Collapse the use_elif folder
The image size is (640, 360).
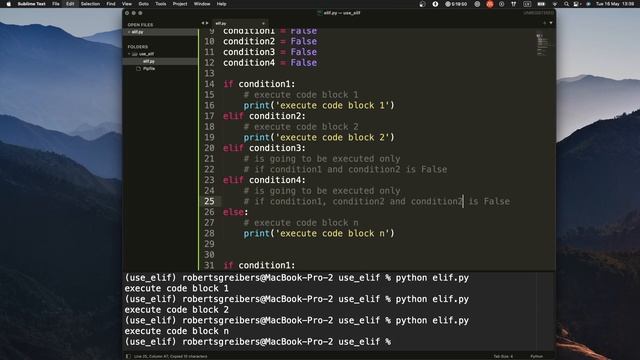[129, 54]
